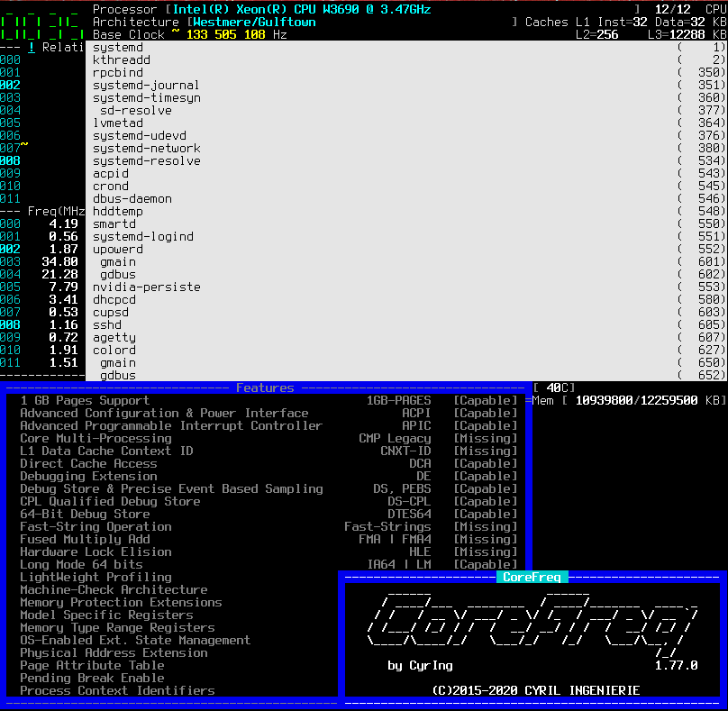
Task: Click the Fused Multiply Add row
Action: [268, 539]
